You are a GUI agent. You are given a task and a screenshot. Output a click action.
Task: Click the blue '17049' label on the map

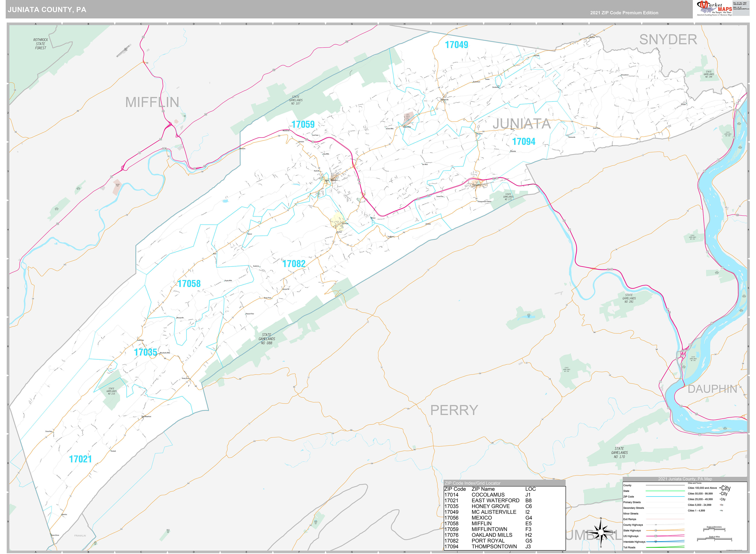pos(456,45)
